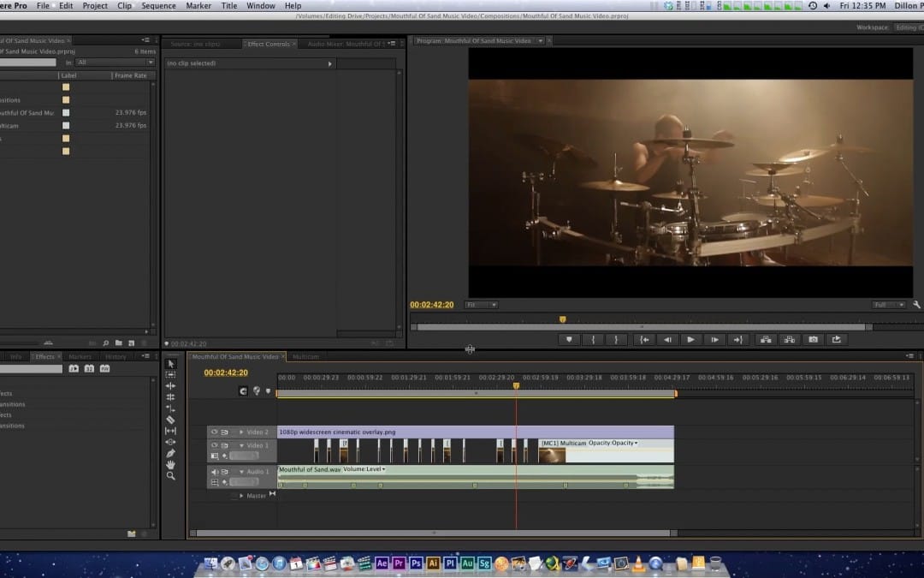Viewport: 924px width, 578px height.
Task: Click the Extract button
Action: coord(790,340)
